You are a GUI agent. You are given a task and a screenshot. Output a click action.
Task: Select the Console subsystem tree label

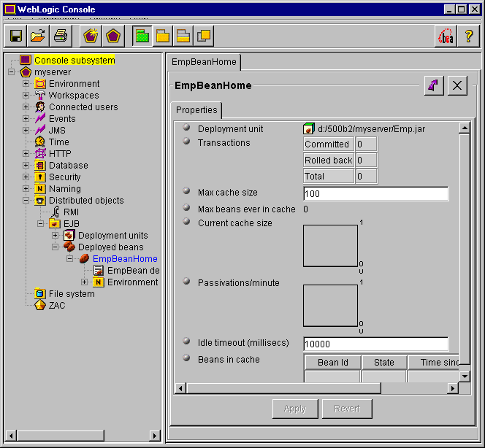(75, 60)
